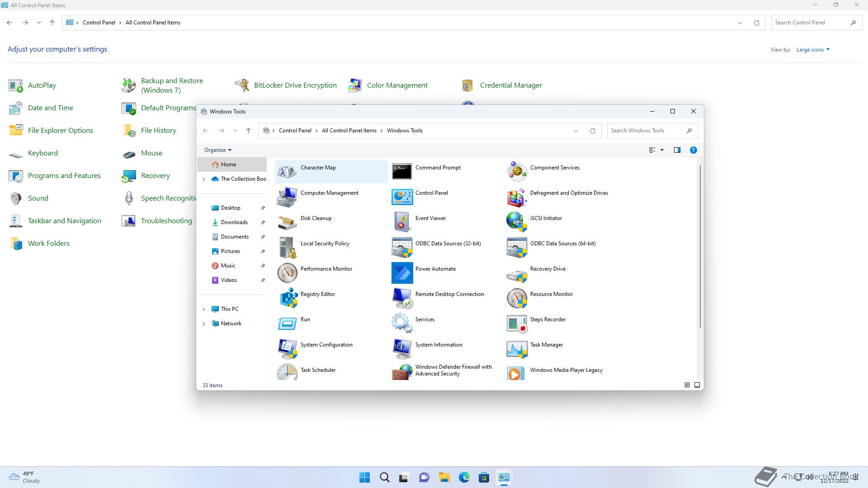868x488 pixels.
Task: Open Defragment and Optimize Drives icon
Action: point(517,197)
